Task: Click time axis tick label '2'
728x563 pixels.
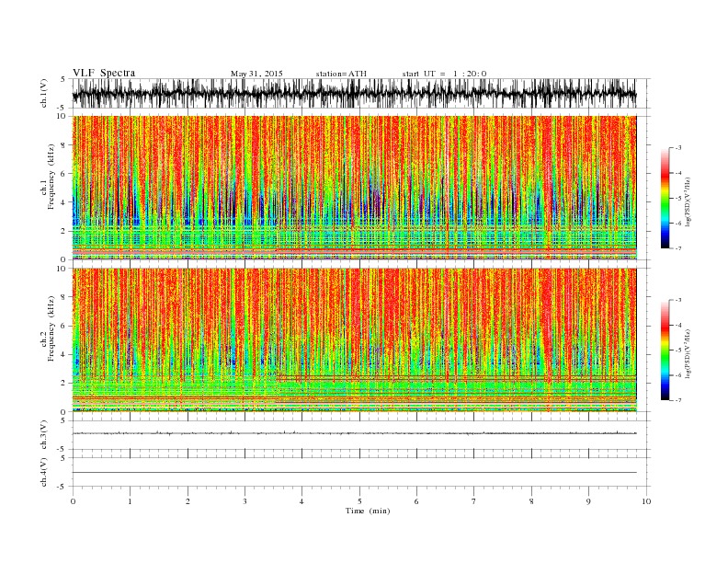Action: tap(188, 501)
